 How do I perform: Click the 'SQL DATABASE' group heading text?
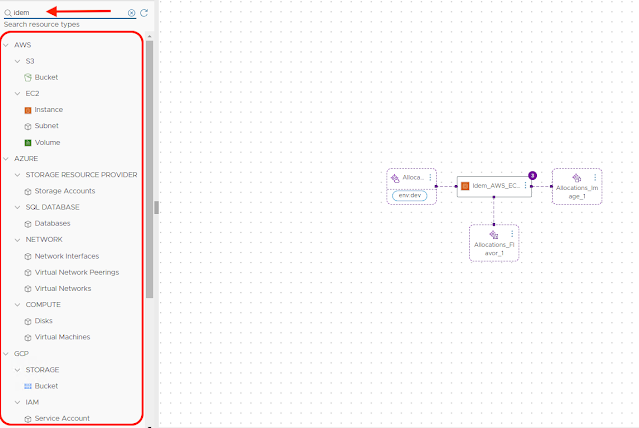click(53, 207)
